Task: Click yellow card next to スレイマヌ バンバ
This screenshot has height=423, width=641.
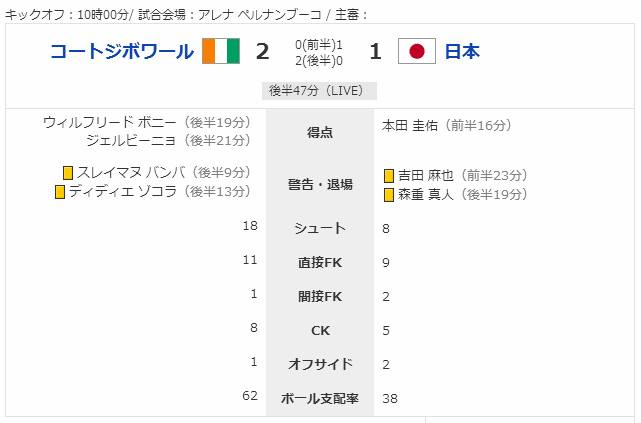Action: 68,173
